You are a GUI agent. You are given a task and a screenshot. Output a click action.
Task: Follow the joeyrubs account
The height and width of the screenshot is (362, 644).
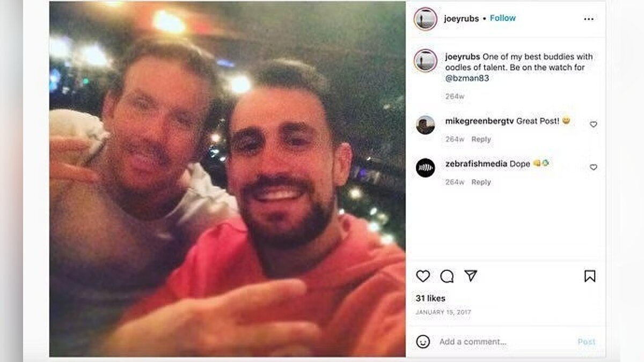click(x=502, y=18)
